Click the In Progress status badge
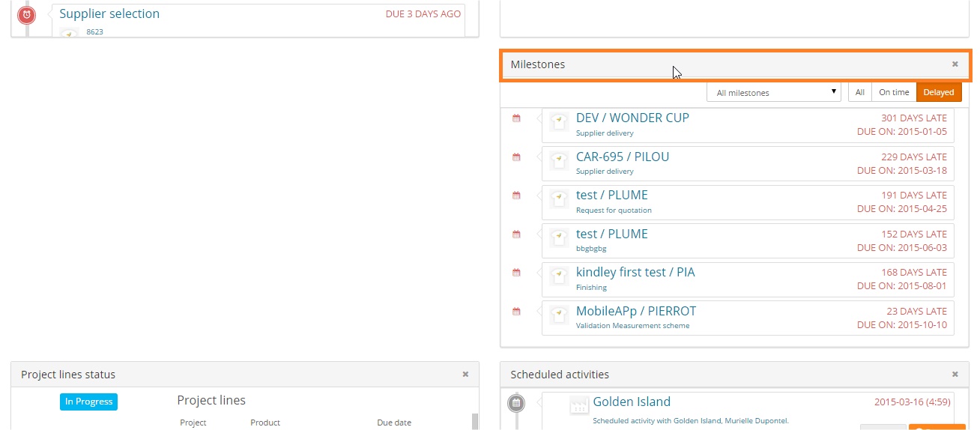Viewport: 980px width, 430px height. [88, 402]
